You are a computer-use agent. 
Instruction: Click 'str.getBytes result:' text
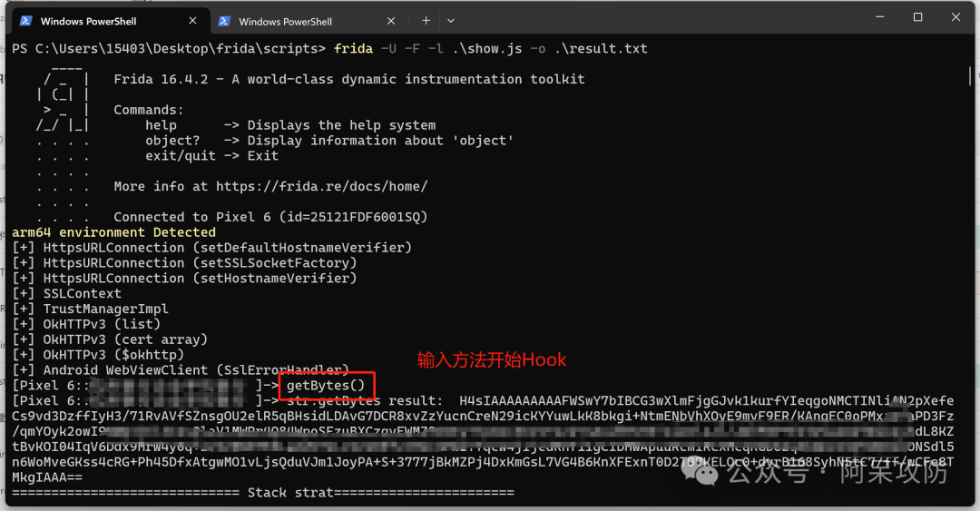[365, 401]
